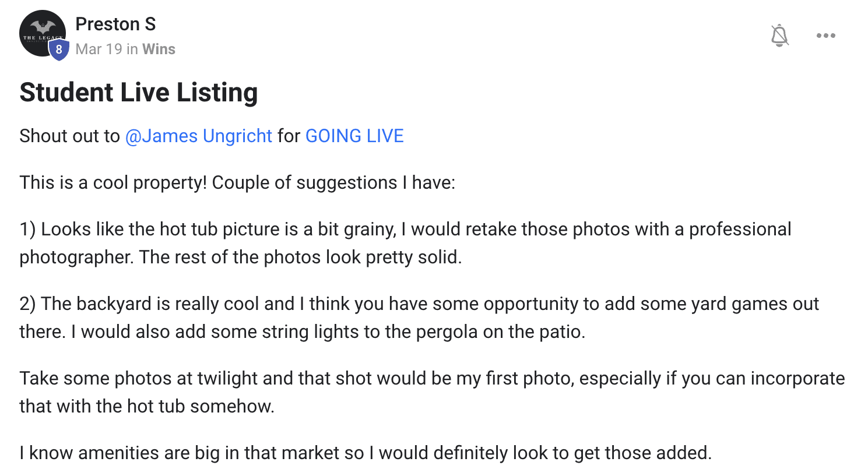
Task: Click the word 'in' before Wins
Action: pos(132,49)
